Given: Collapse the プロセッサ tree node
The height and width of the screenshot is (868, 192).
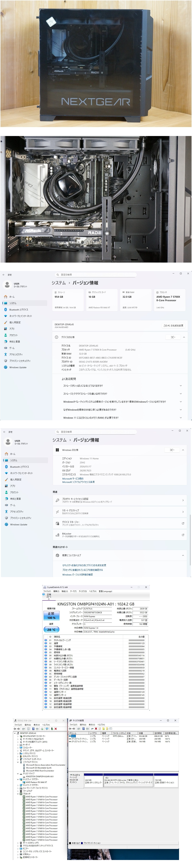Looking at the screenshot, I should coord(18,794).
